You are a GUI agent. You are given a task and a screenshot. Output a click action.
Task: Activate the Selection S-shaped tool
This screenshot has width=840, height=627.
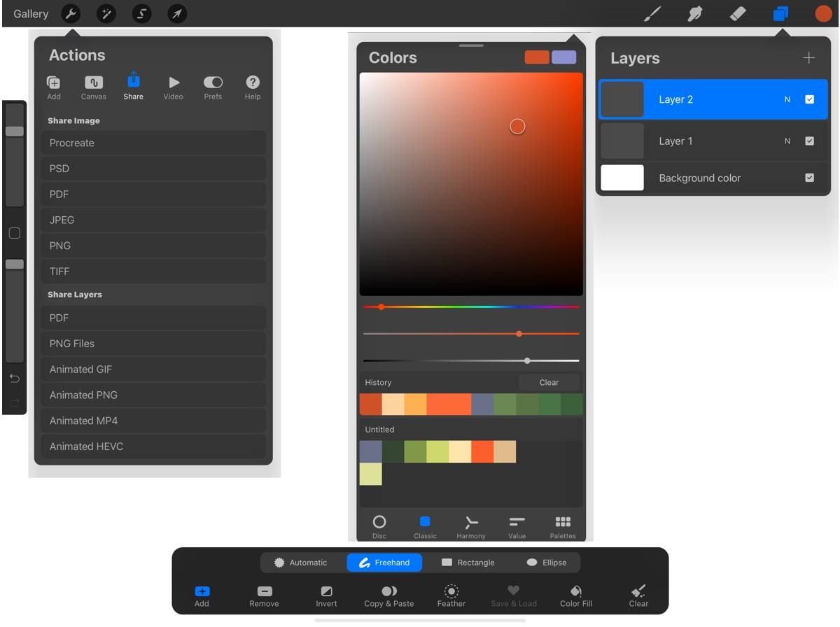click(142, 13)
